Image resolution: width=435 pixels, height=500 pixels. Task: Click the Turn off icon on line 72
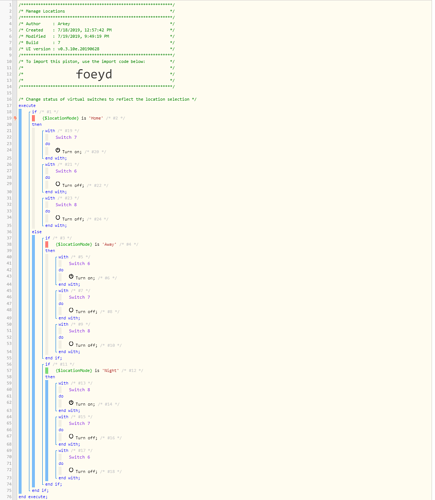pos(71,470)
